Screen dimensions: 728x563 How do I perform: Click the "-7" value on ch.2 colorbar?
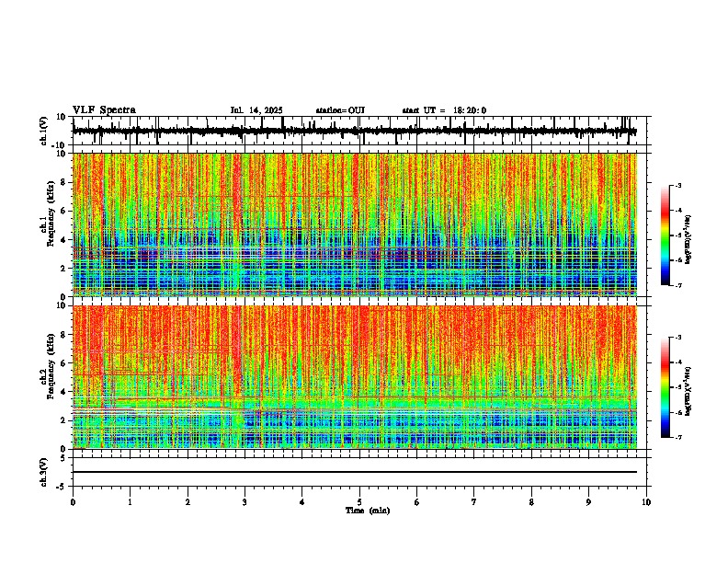pyautogui.click(x=678, y=437)
